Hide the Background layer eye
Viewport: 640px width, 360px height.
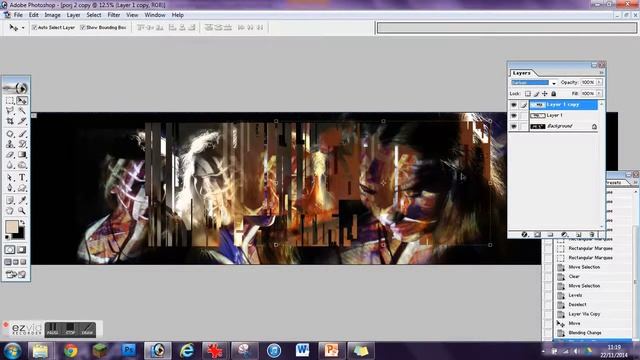(514, 127)
